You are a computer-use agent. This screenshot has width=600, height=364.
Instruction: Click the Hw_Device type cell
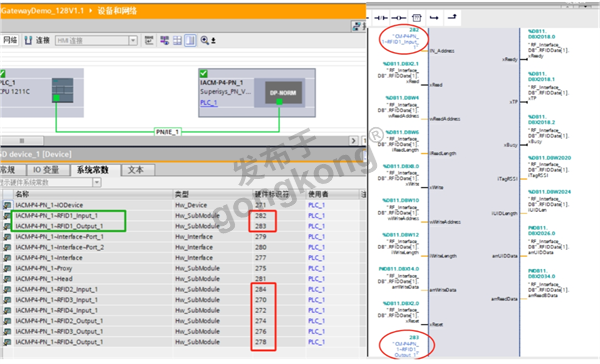pyautogui.click(x=191, y=205)
